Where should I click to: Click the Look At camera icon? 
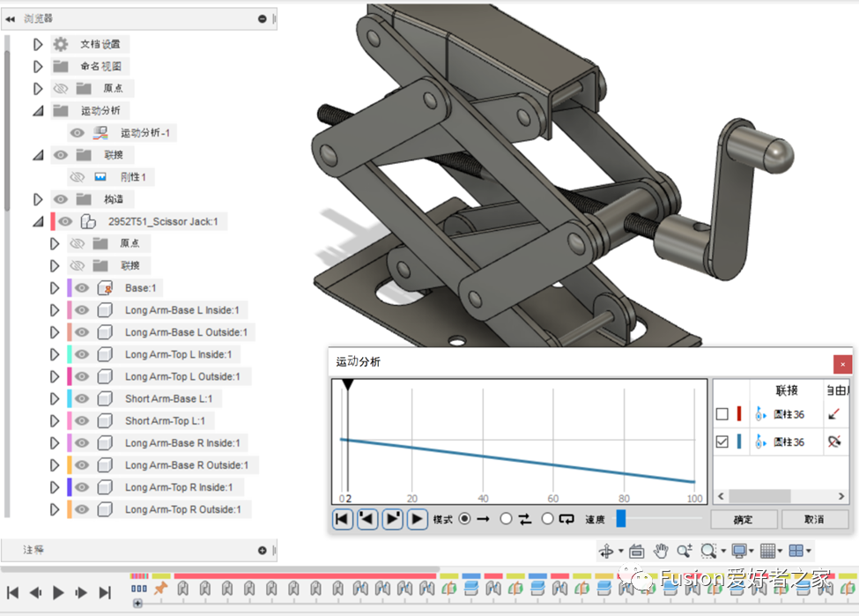[636, 551]
